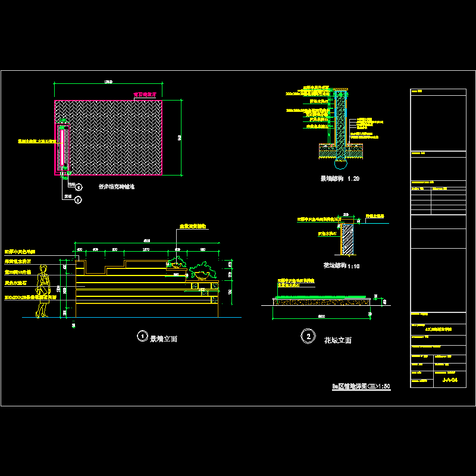This screenshot has width=476, height=476.
Task: Click the underlined sheet title ending with 1:50
Action: 361,386
